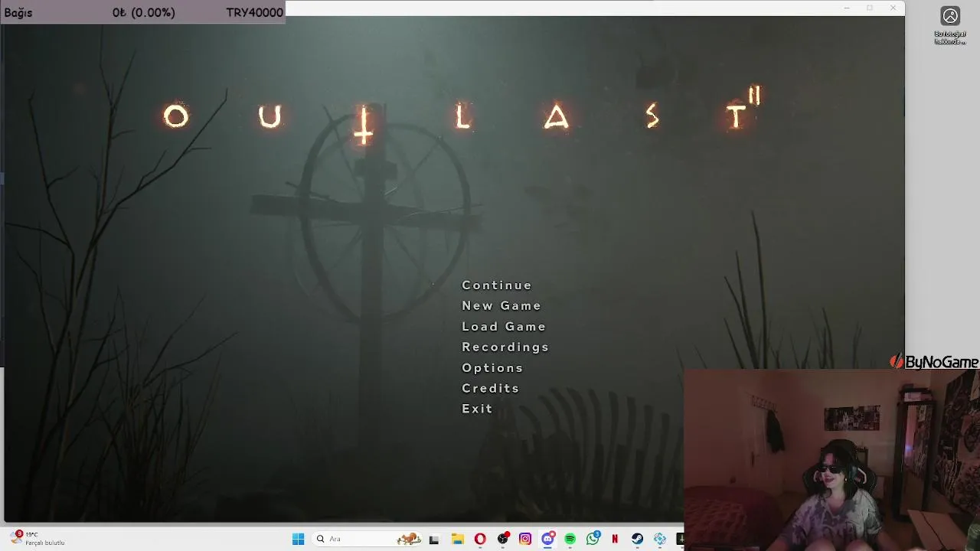
Task: Open the Load Game menu
Action: click(504, 327)
